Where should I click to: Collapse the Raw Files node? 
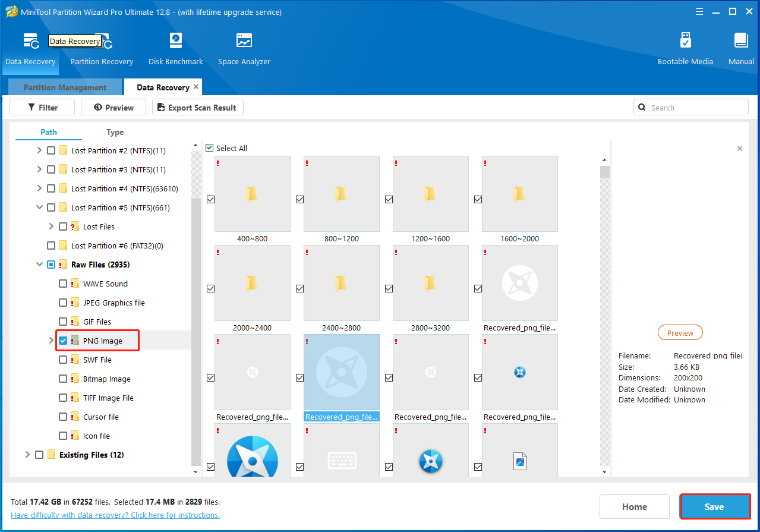pyautogui.click(x=39, y=265)
